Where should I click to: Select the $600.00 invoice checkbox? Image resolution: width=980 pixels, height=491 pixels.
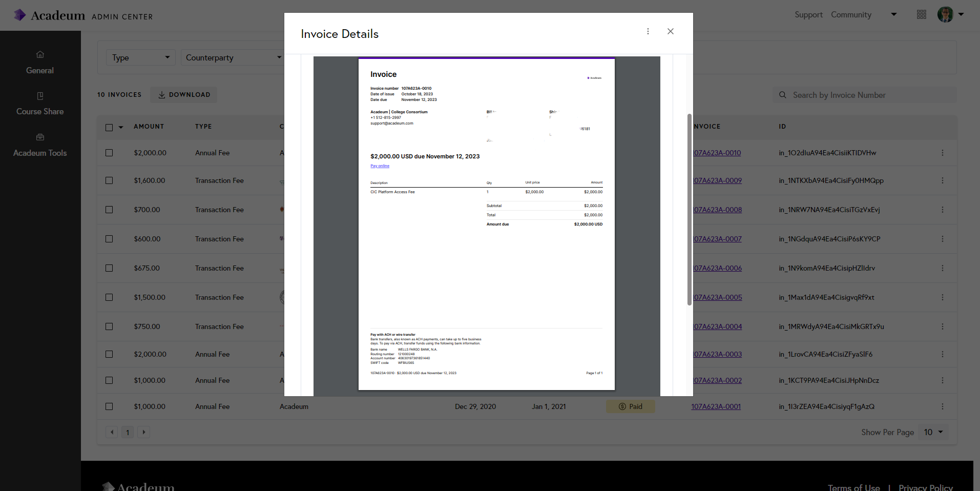click(109, 239)
